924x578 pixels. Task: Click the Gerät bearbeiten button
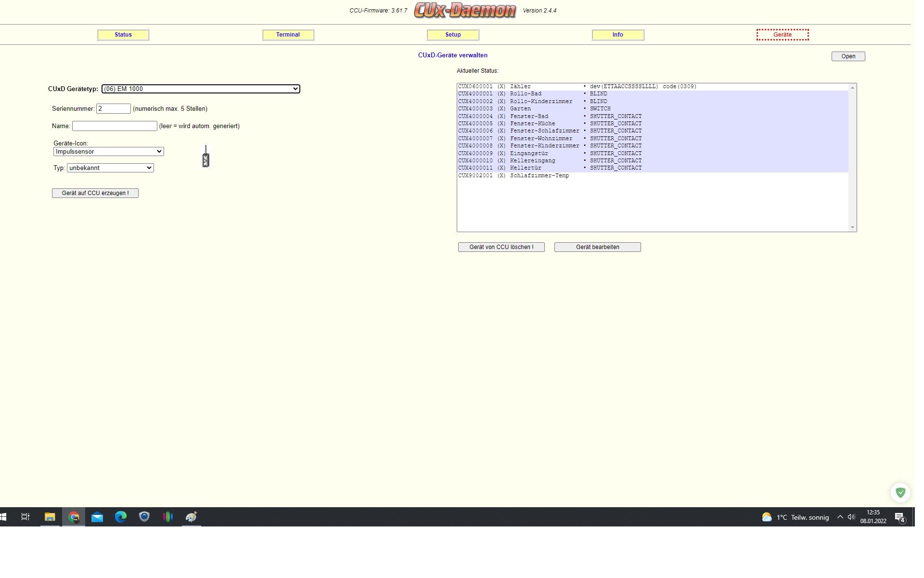(x=597, y=247)
